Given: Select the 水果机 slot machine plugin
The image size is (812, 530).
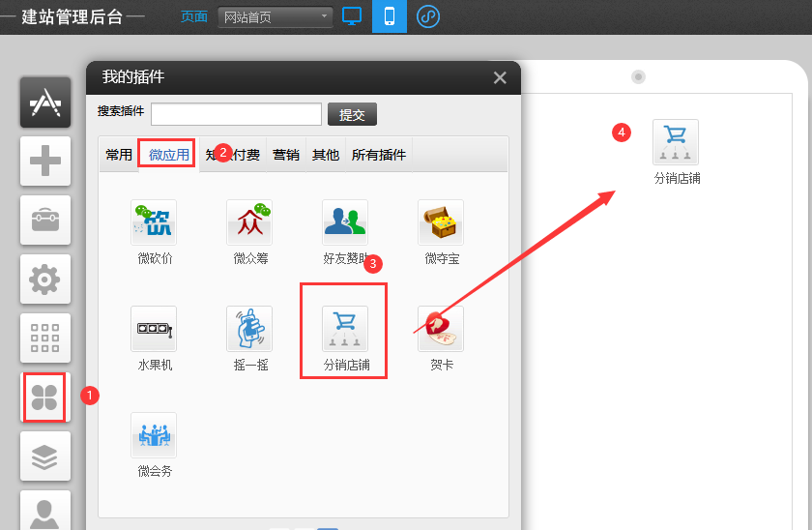Looking at the screenshot, I should (x=154, y=329).
